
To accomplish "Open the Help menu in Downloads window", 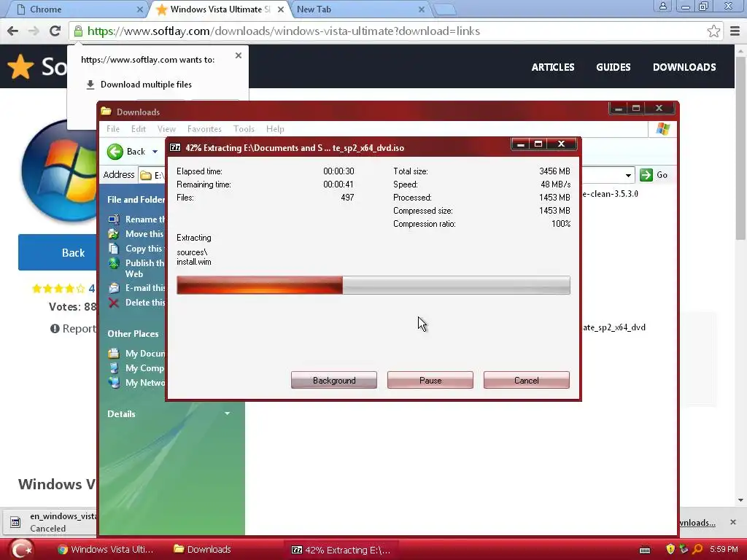I will pos(275,128).
